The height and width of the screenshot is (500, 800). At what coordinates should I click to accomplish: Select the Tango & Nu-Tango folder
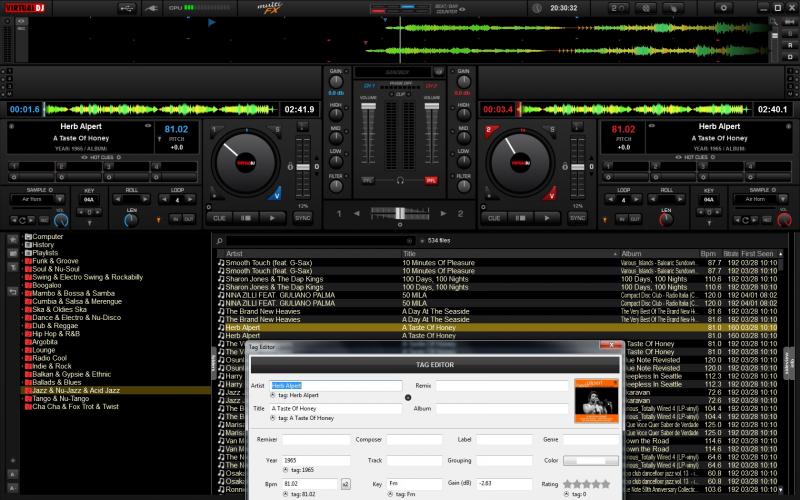click(x=60, y=398)
